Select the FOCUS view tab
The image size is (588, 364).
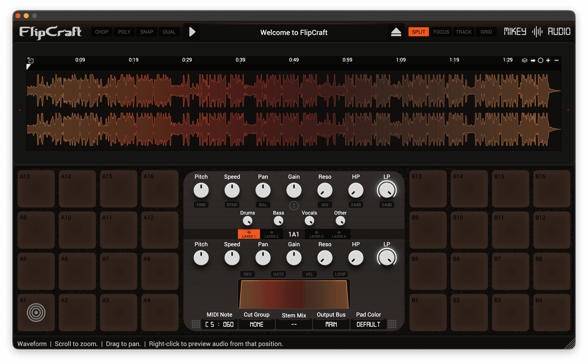[441, 32]
